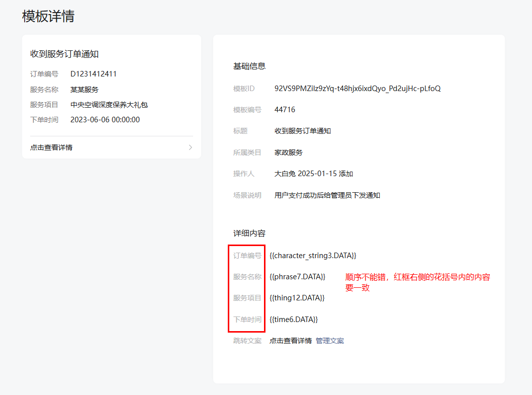532x395 pixels.
Task: Click the {{thing12.DATA}} field value
Action: coord(297,298)
